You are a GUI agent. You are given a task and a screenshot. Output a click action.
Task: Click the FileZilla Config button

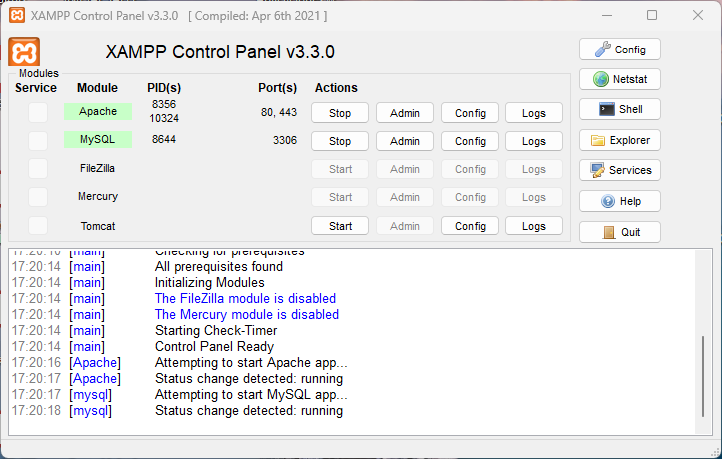click(x=470, y=169)
